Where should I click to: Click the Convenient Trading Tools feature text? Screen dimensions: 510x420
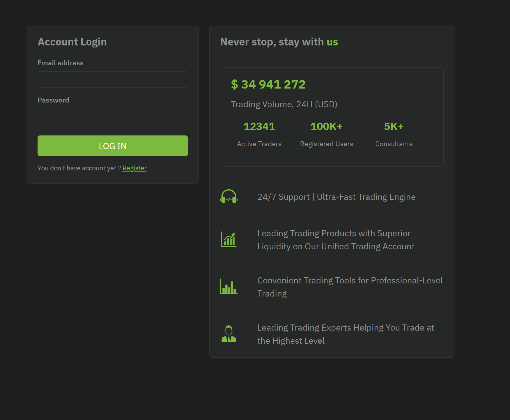[350, 287]
